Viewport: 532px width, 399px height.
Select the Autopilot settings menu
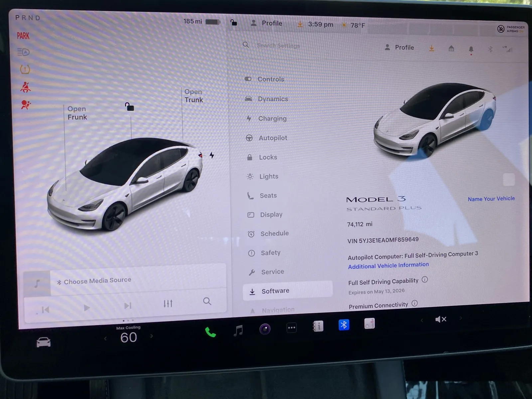[273, 138]
